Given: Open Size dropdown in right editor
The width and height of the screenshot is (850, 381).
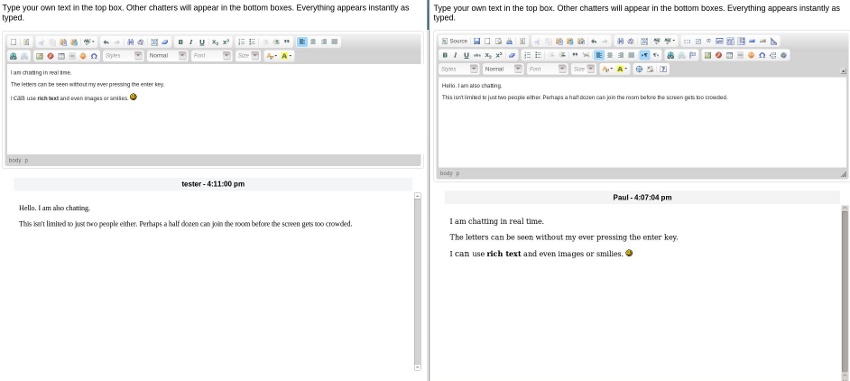Looking at the screenshot, I should click(x=584, y=69).
